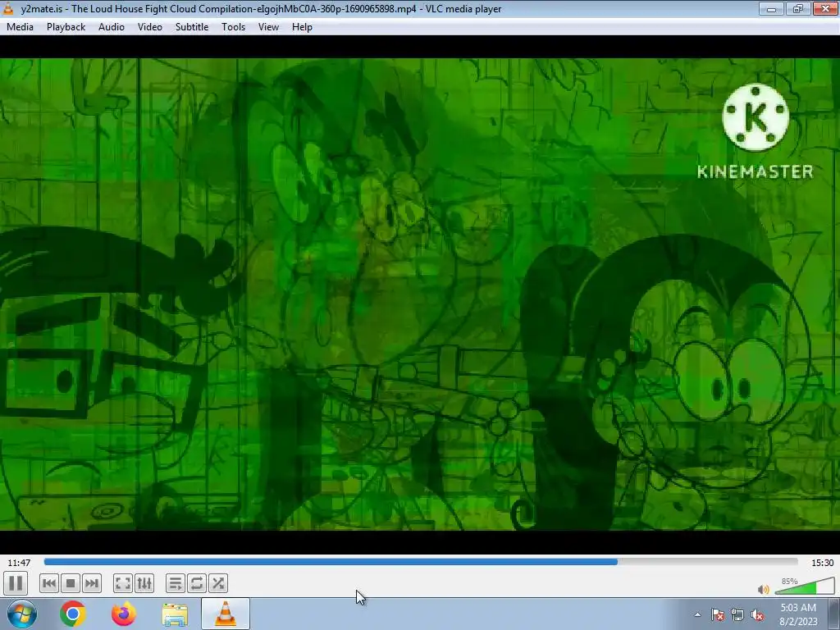Seek within the blue progress bar

click(x=421, y=562)
